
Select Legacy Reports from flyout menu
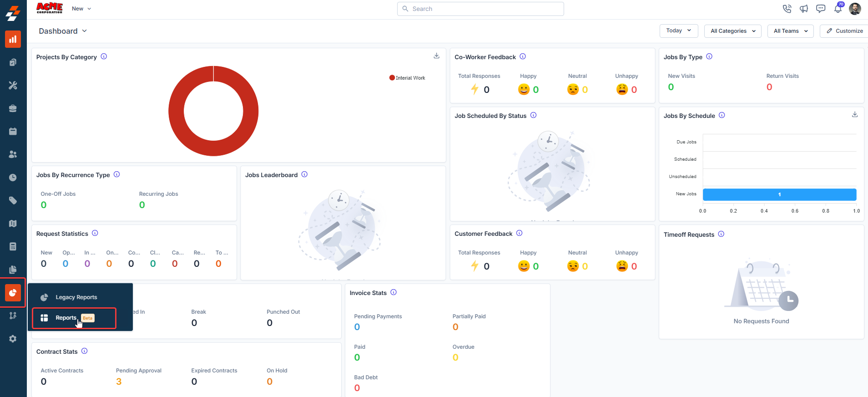click(x=76, y=297)
